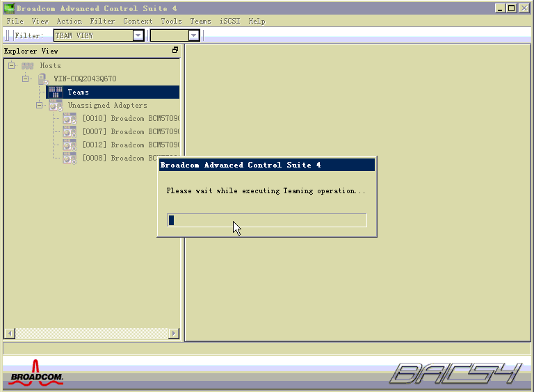Click the Hosts group icon
This screenshot has width=534, height=392.
click(x=28, y=65)
